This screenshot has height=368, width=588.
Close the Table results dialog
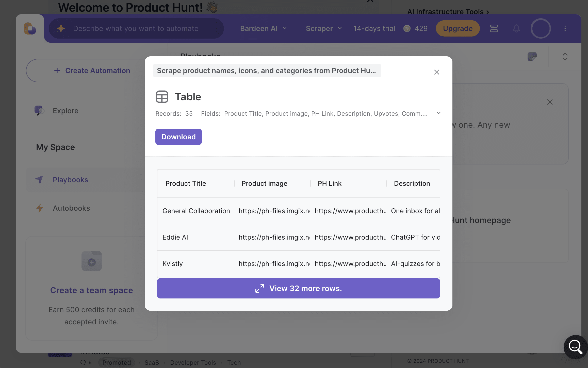437,72
